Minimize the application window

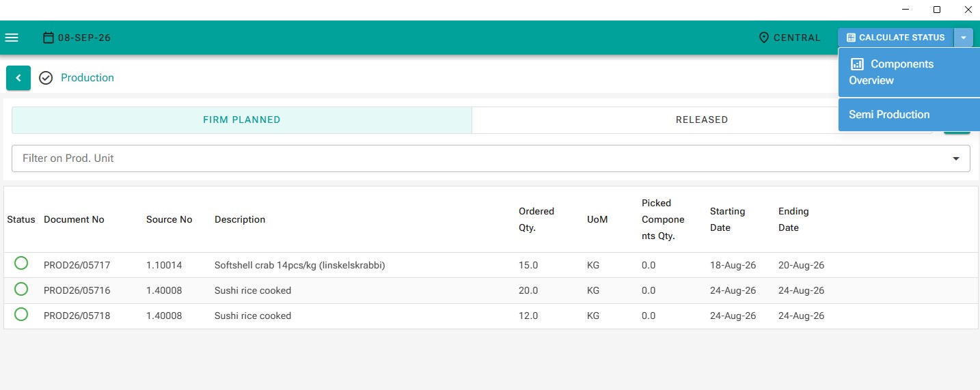coord(906,10)
